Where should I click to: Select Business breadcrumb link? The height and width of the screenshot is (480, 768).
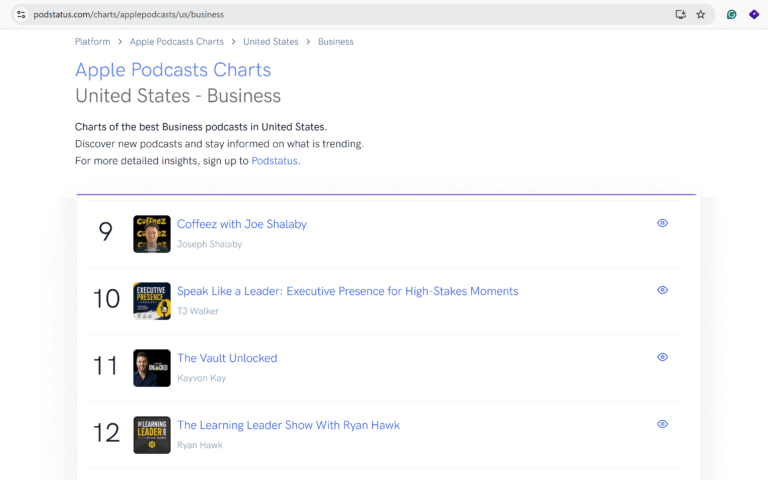336,42
